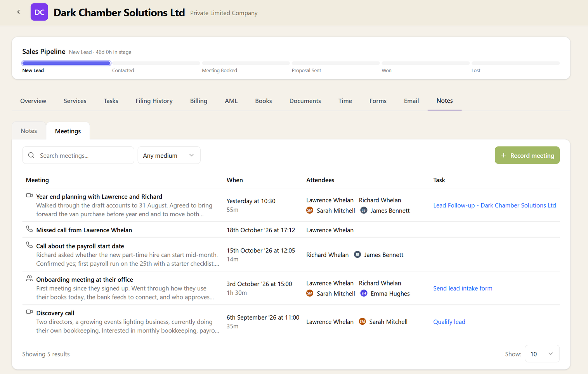Focus the Search meetings input field

pos(78,155)
